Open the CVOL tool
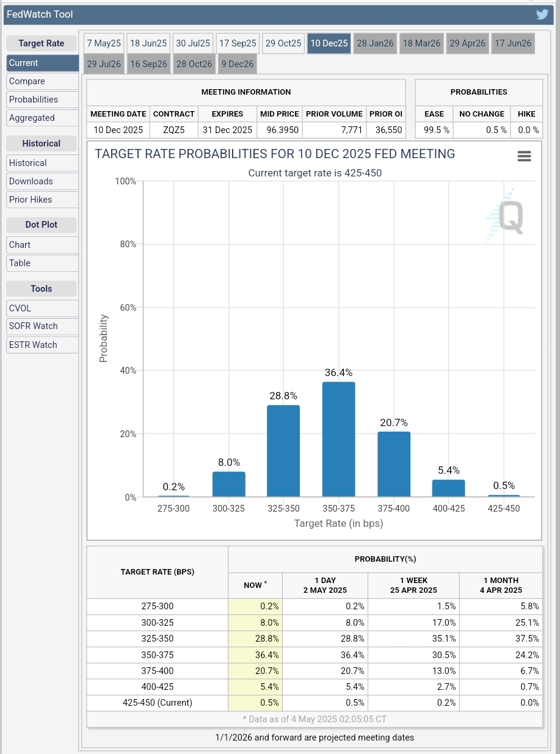 pos(43,308)
